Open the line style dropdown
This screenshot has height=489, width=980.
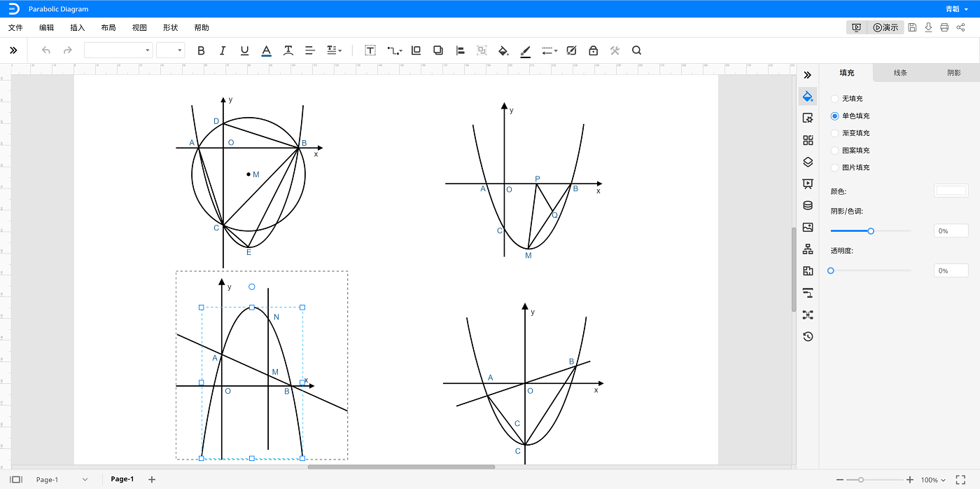coord(549,50)
